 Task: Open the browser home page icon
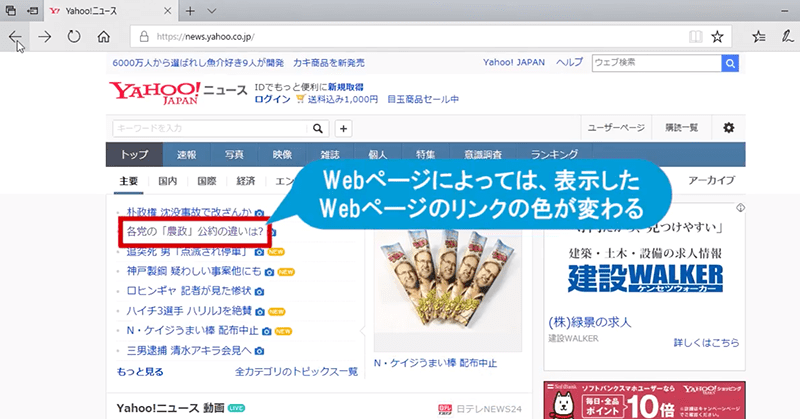[x=104, y=37]
